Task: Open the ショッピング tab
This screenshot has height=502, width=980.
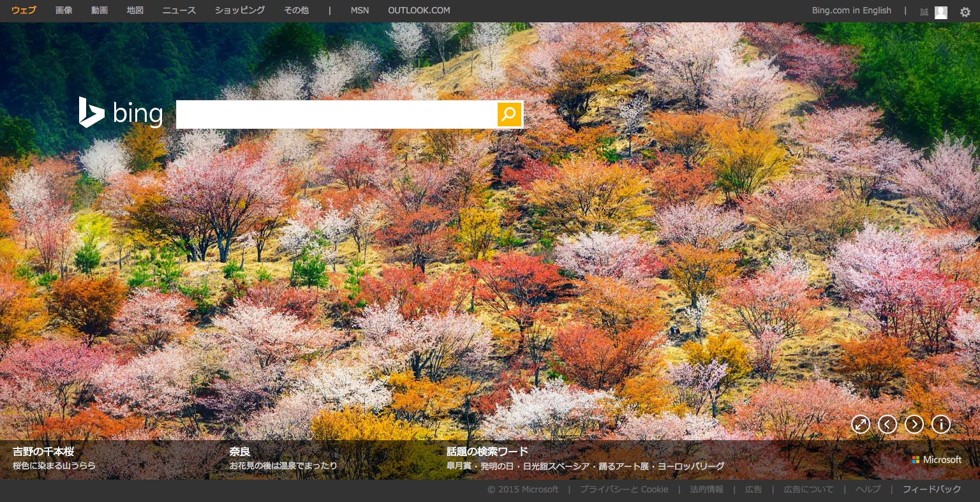Action: [x=240, y=11]
